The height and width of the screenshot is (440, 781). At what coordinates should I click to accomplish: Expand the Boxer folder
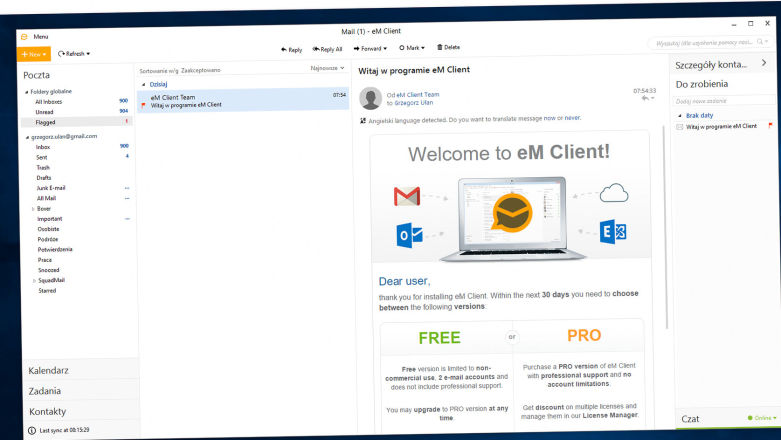(33, 209)
